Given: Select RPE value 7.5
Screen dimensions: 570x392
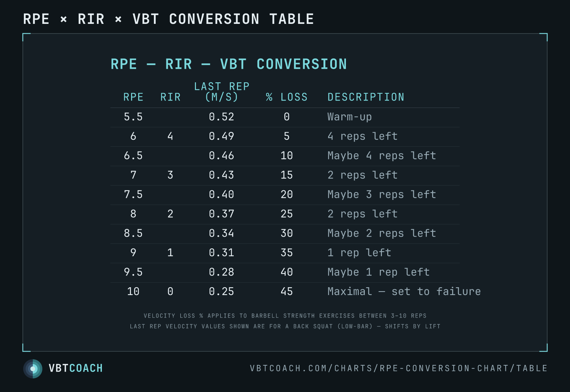Looking at the screenshot, I should tap(133, 195).
